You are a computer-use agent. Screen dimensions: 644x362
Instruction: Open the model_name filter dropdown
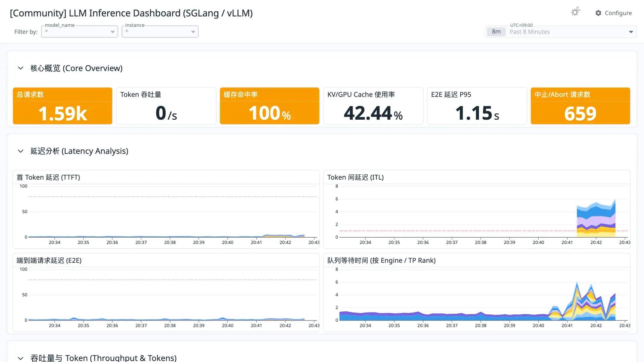point(79,32)
